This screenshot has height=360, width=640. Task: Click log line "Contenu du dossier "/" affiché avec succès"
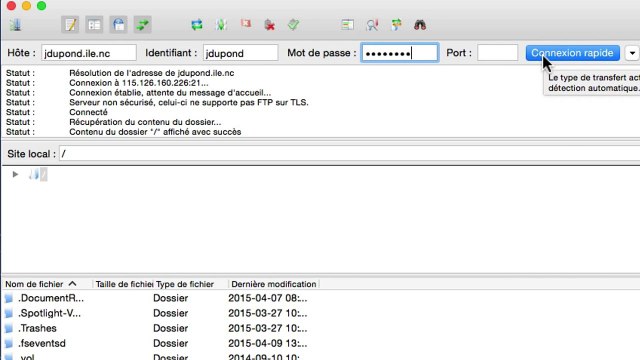[155, 132]
